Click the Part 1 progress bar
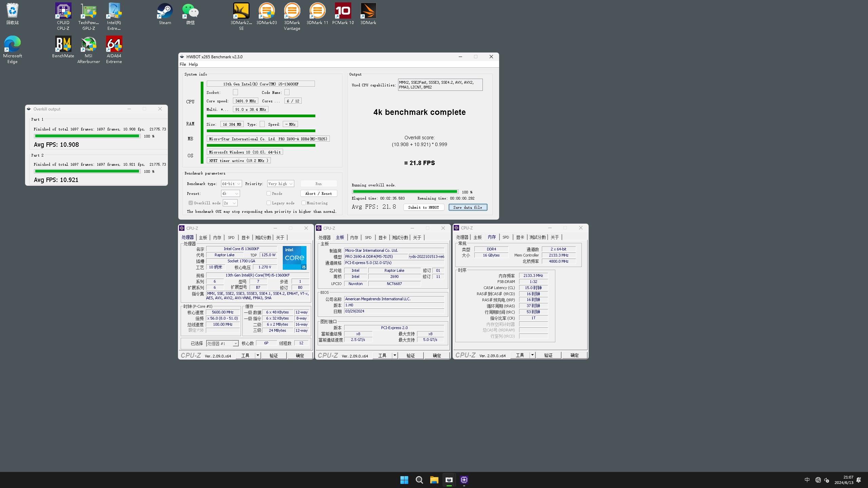 tap(87, 136)
